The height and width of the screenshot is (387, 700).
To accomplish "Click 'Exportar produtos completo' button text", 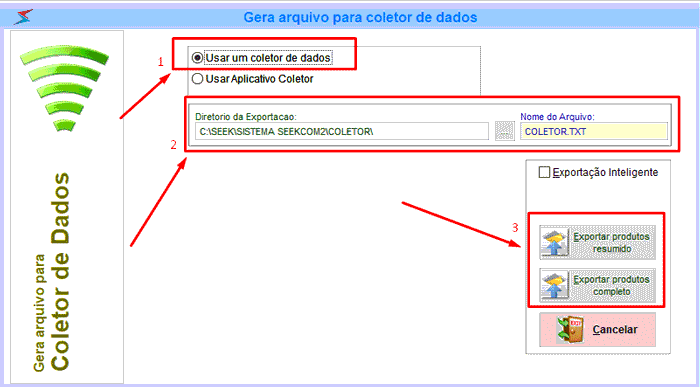I will 611,285.
